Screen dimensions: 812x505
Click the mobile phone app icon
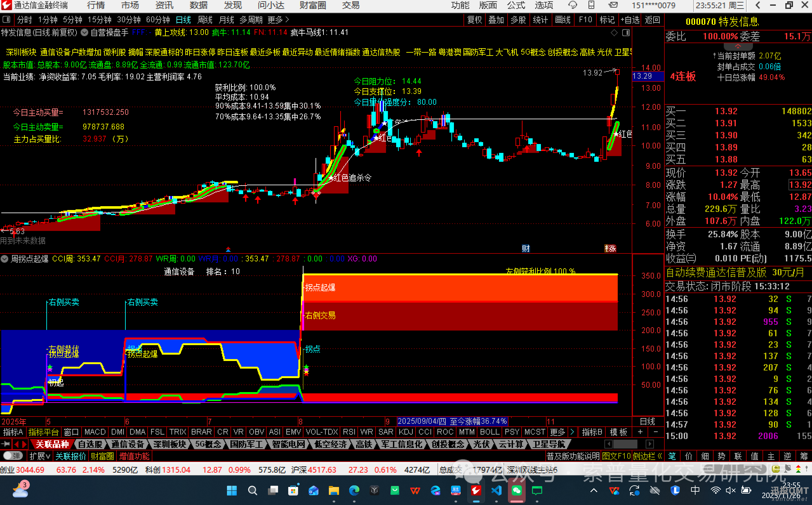click(592, 5)
